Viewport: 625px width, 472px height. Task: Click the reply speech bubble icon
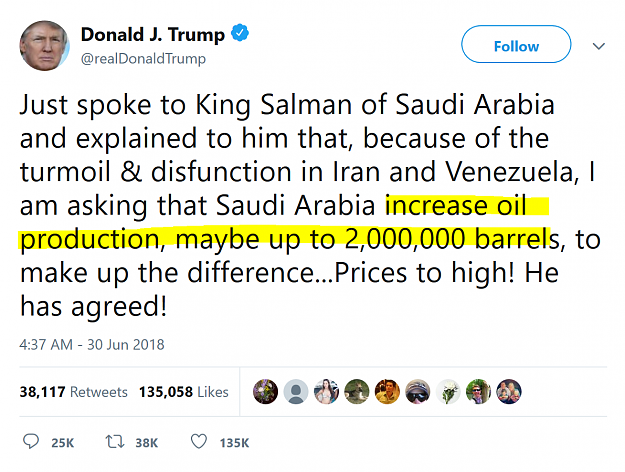coord(31,442)
